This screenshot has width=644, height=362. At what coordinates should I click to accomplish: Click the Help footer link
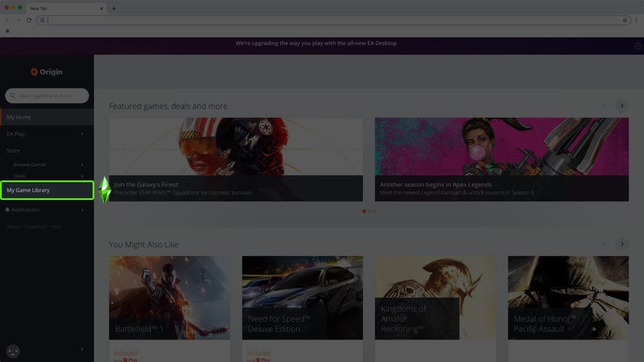57,226
